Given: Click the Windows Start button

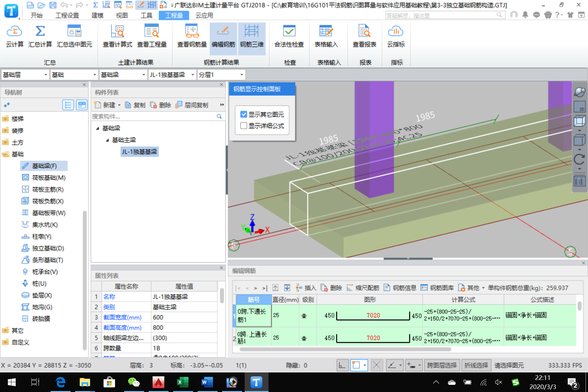Looking at the screenshot, I should (11, 382).
